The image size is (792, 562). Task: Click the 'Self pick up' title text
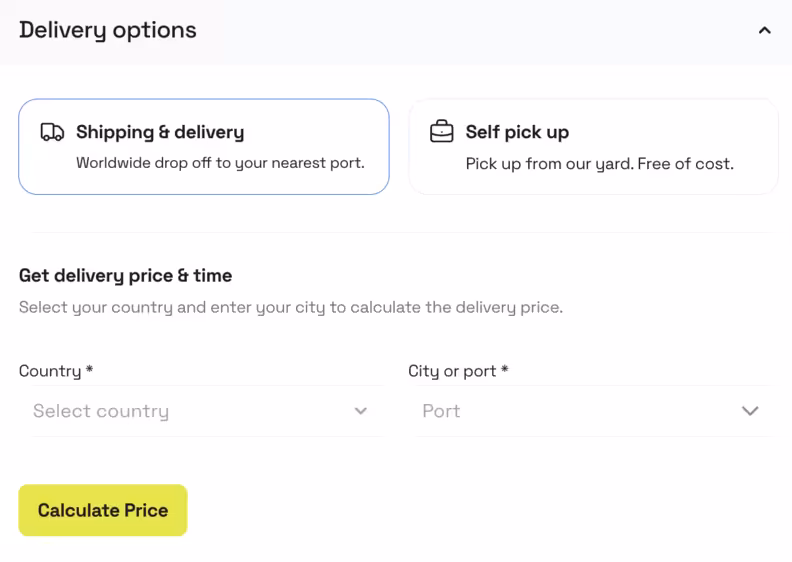(517, 132)
